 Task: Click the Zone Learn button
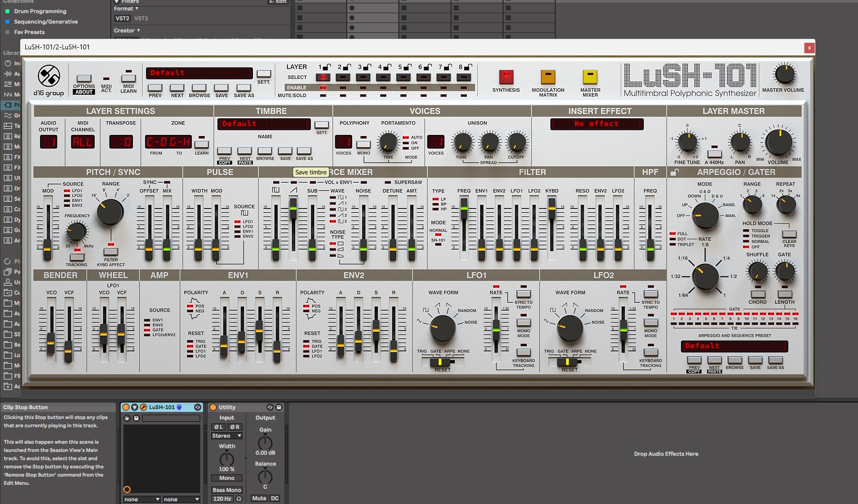201,144
